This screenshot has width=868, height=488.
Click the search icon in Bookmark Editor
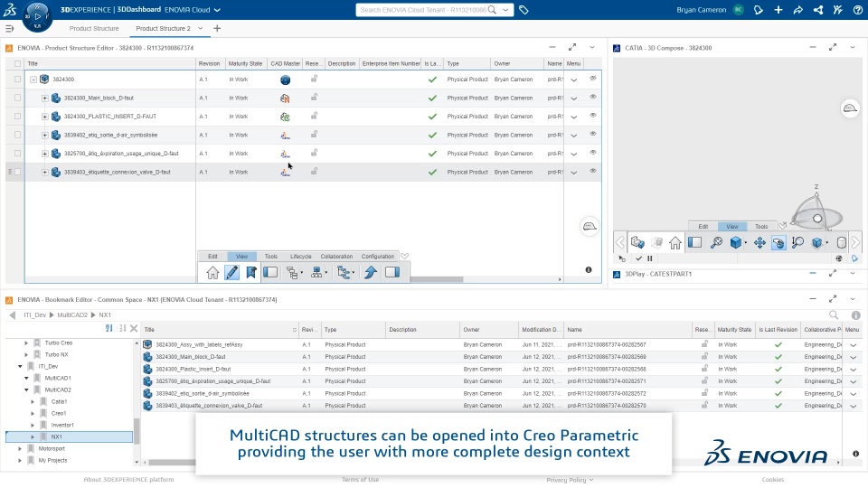[834, 314]
